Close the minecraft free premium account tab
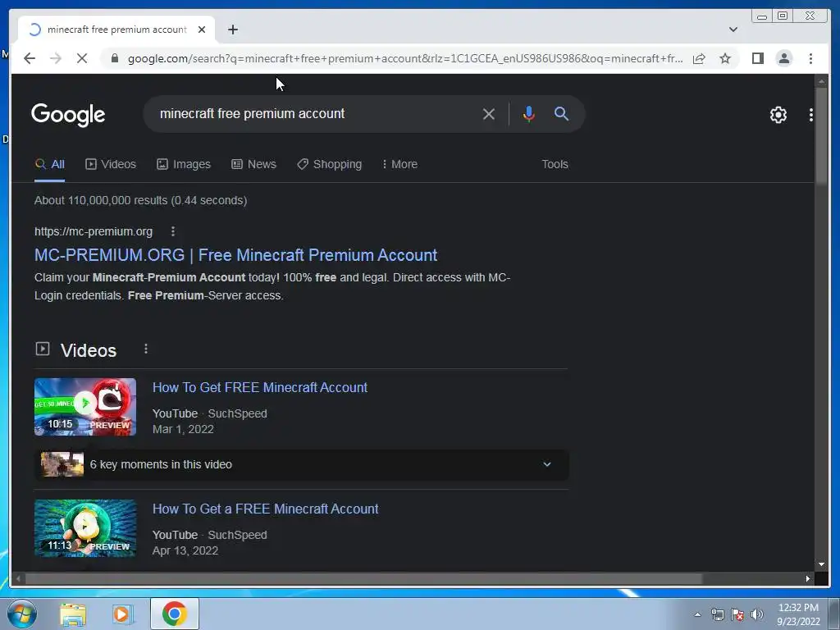The height and width of the screenshot is (630, 840). click(202, 30)
